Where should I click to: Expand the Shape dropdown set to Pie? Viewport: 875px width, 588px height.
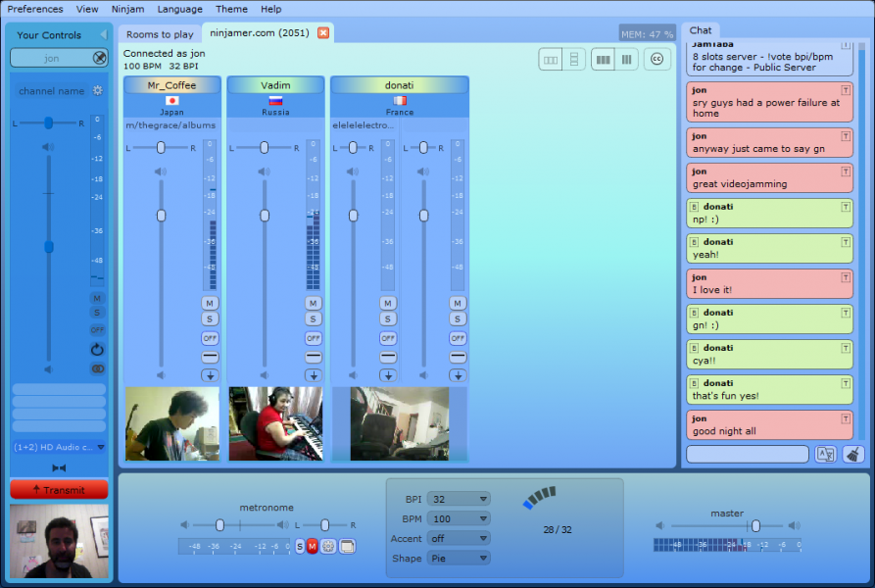click(x=459, y=558)
